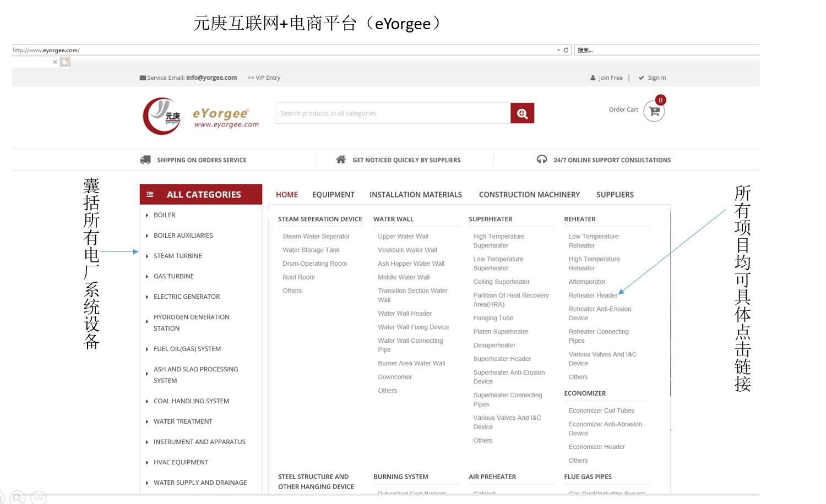Viewport: 826px width, 504px height.
Task: Select HVAC EQUIPMENT category
Action: click(x=181, y=462)
